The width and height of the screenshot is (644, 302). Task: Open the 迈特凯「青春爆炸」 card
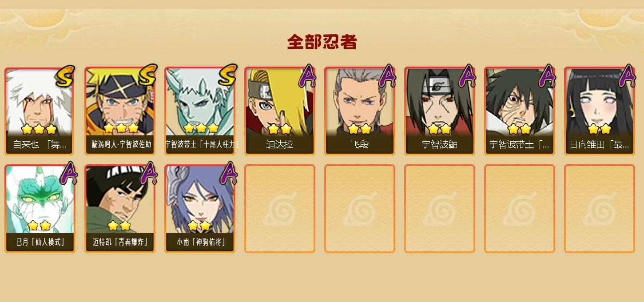tap(120, 208)
